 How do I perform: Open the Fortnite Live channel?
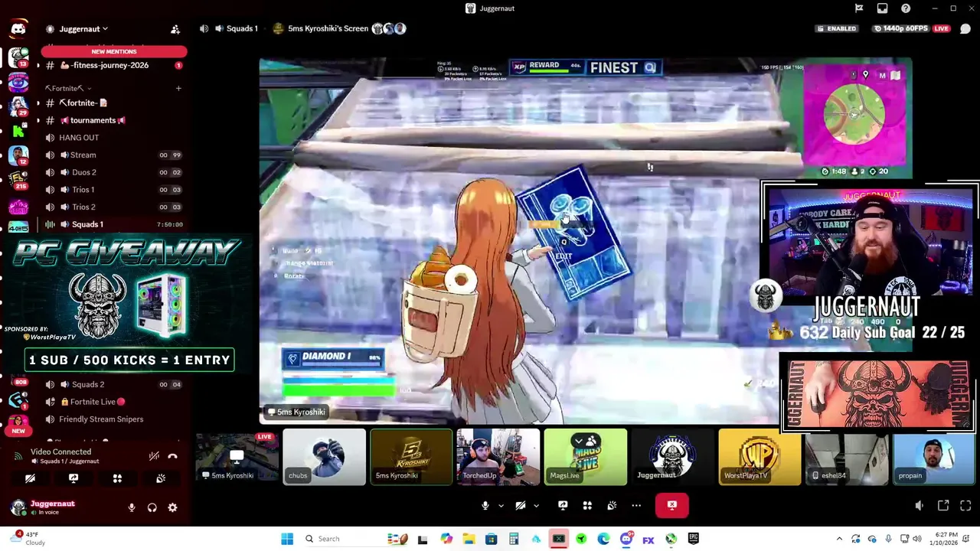(113, 402)
